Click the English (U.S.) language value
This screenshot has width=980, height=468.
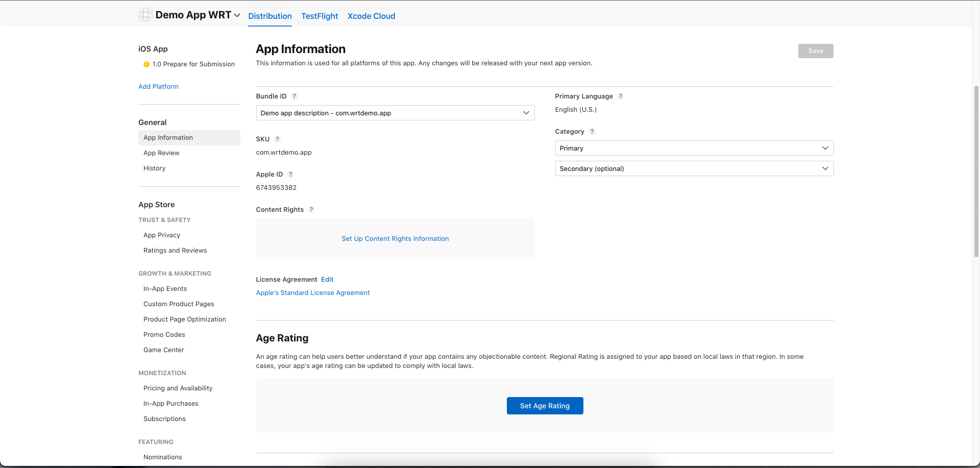576,110
